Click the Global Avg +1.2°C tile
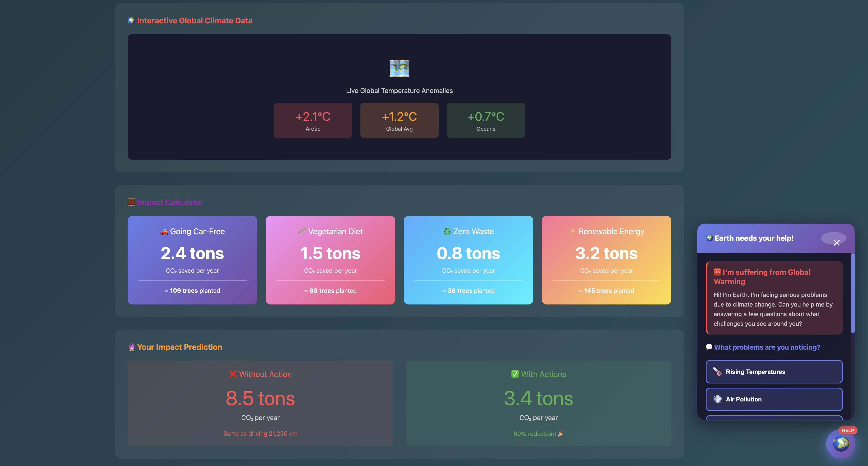Viewport: 868px width, 466px height. (399, 120)
